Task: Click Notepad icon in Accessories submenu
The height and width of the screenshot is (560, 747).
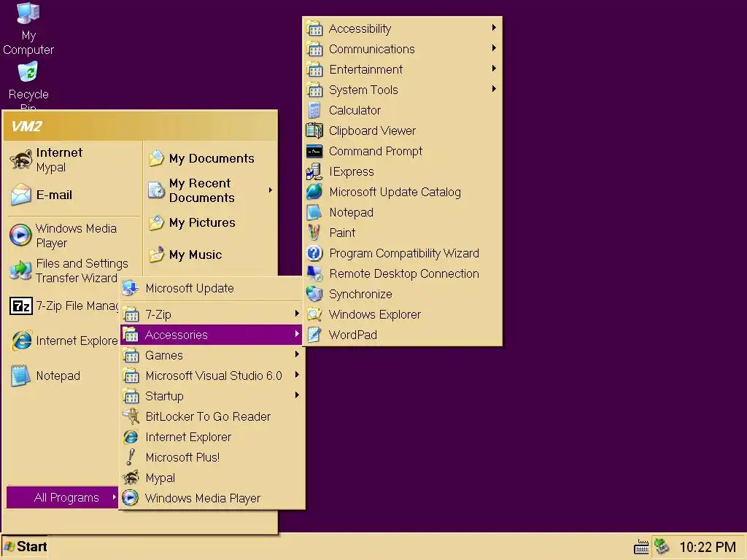Action: click(x=314, y=212)
